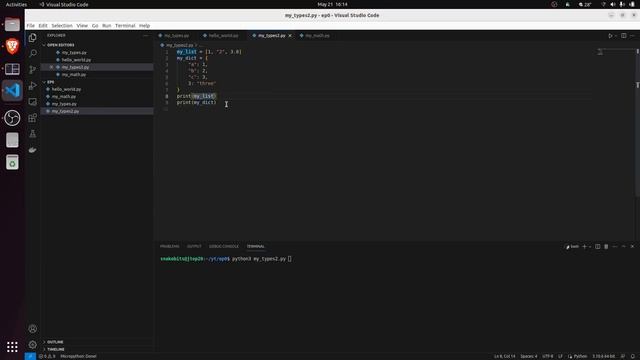Open the Go menu
The height and width of the screenshot is (360, 640).
tap(95, 26)
